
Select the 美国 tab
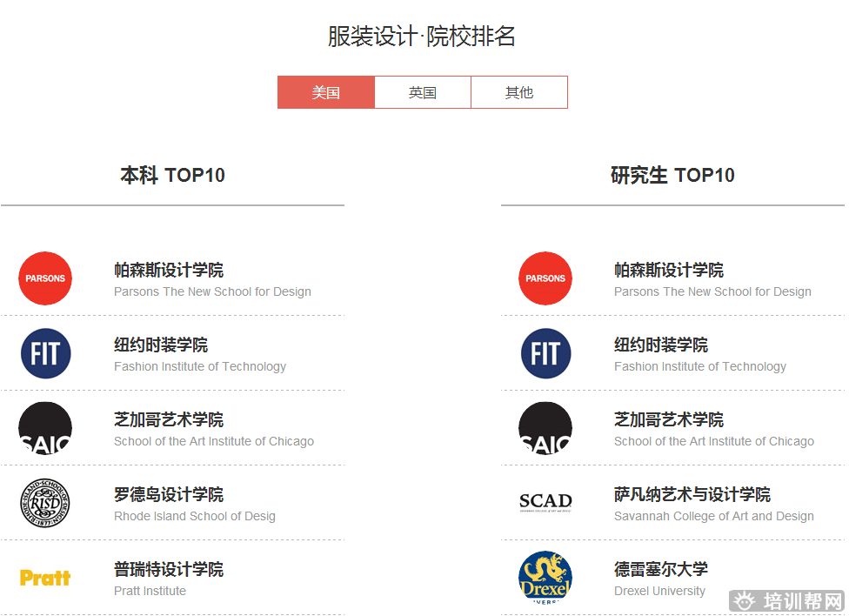[x=326, y=92]
